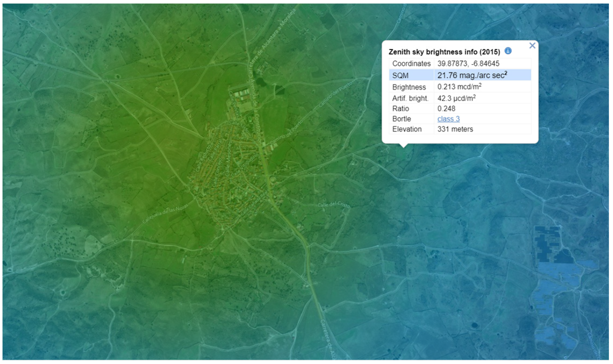Click the Artif. bright. 42.3 value
This screenshot has width=613, height=364.
pos(456,98)
